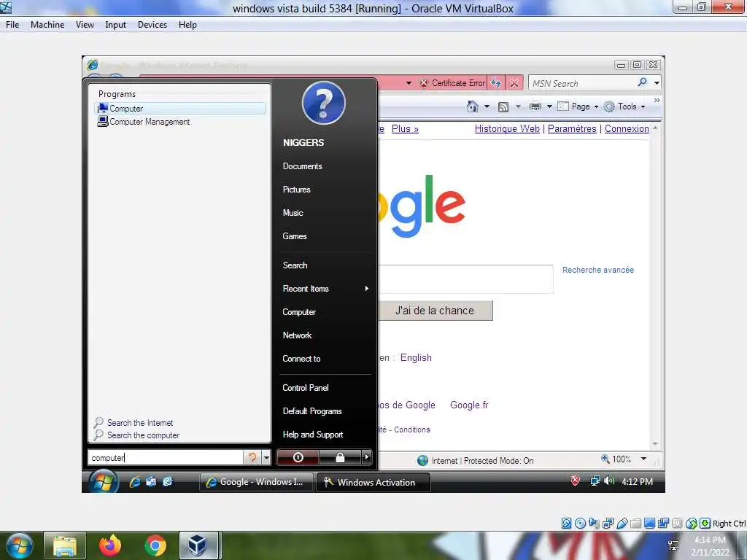This screenshot has width=747, height=560.
Task: Expand the IE toolbar overflow chevron
Action: tap(657, 100)
